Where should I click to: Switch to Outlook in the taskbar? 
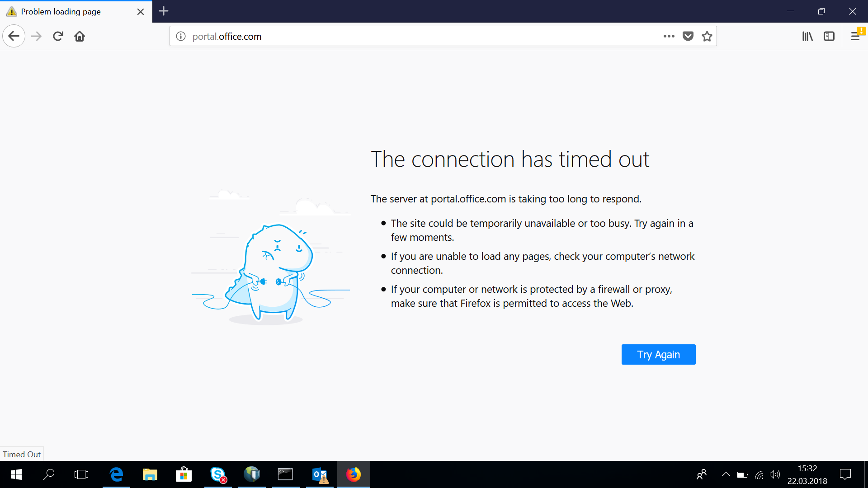point(320,474)
